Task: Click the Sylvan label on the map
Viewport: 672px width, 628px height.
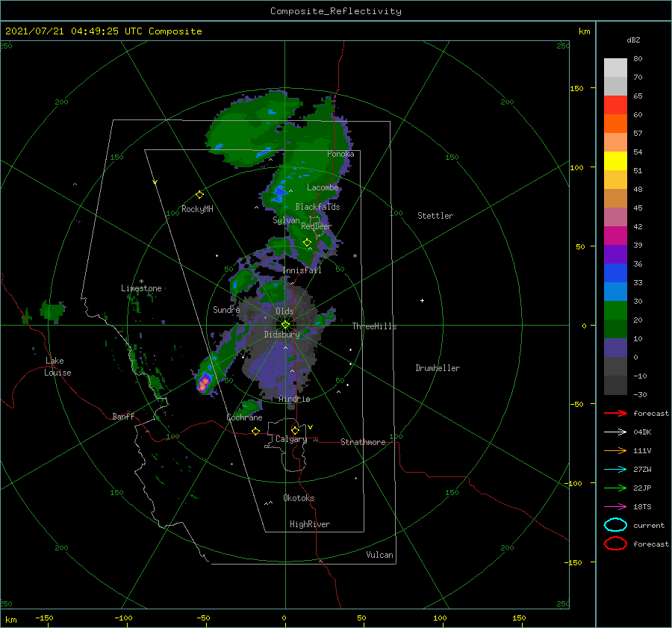Action: 286,220
